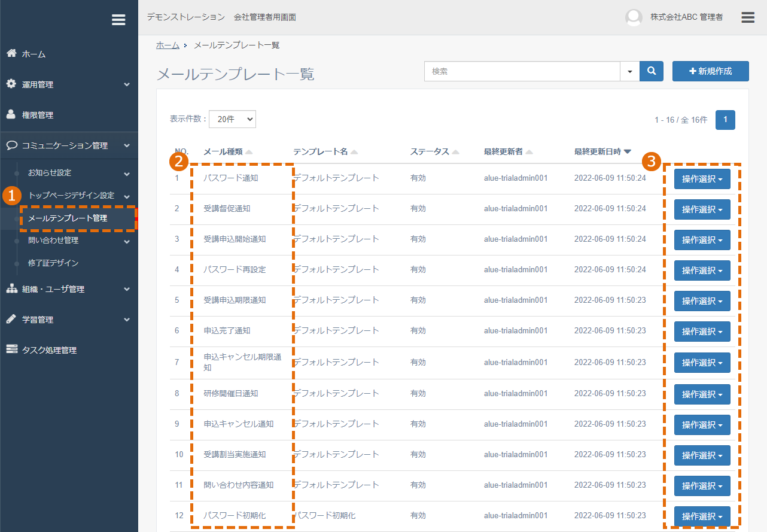Sort by ステータス column header
Image resolution: width=767 pixels, height=532 pixels.
[430, 151]
